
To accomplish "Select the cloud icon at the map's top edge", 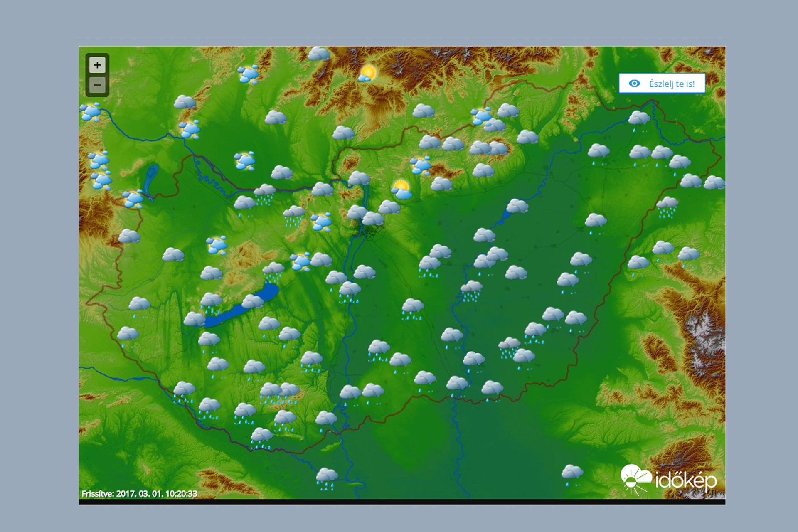I will tap(319, 54).
